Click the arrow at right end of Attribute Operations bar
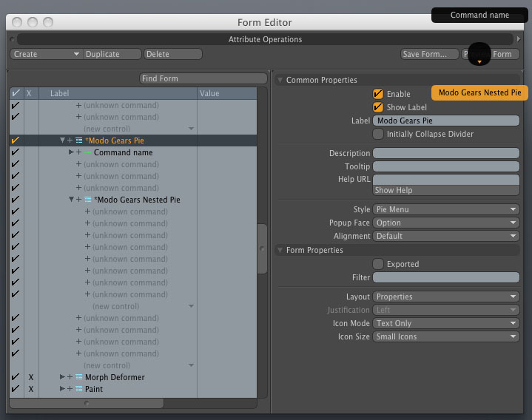This screenshot has height=420, width=532. [x=519, y=39]
